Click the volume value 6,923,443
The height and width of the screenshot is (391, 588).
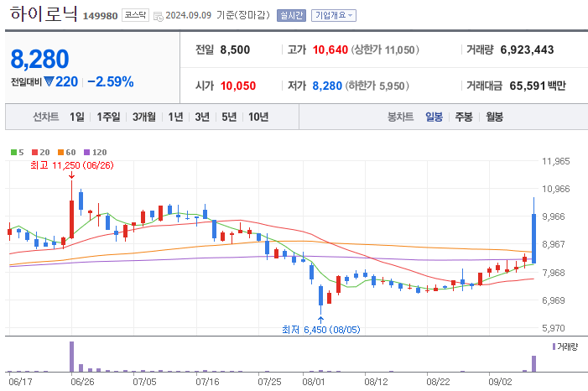click(x=527, y=50)
